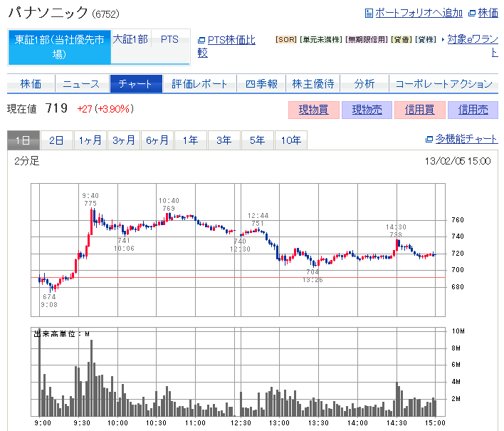
Task: Click the [貸株] tag
Action: pyautogui.click(x=426, y=40)
